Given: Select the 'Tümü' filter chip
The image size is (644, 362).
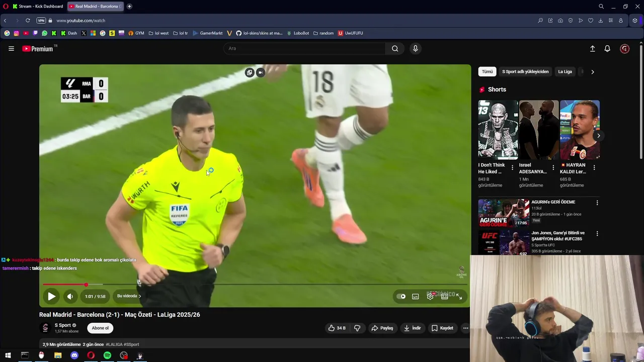Looking at the screenshot, I should click(488, 72).
